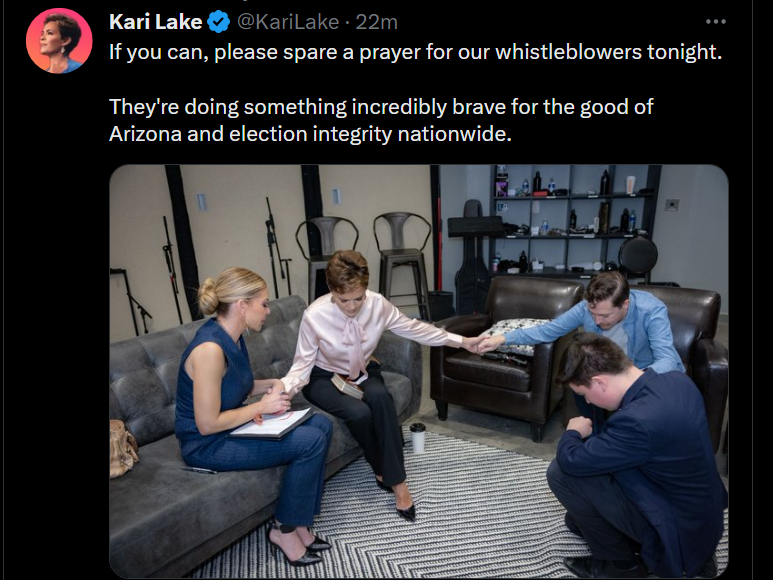Image resolution: width=773 pixels, height=580 pixels.
Task: Click the shelving unit with water bottles
Action: (574, 220)
